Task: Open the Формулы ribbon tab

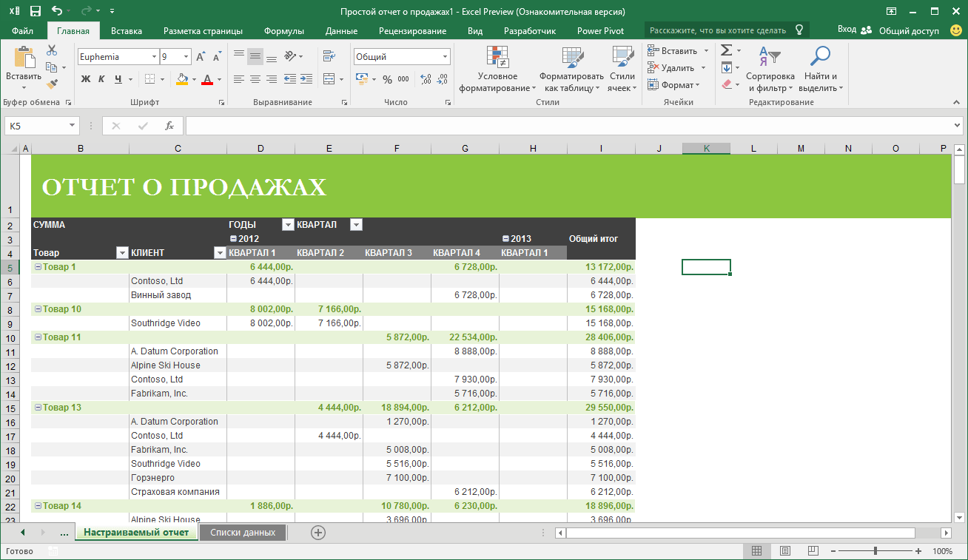Action: coord(283,31)
